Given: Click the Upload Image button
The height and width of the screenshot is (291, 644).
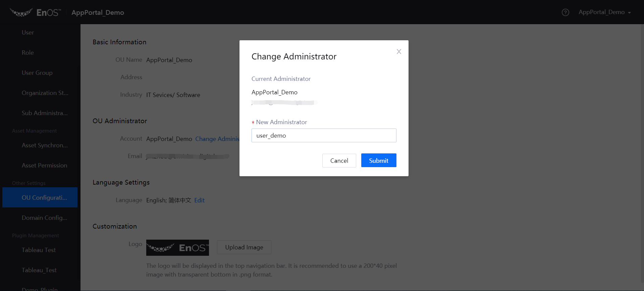Looking at the screenshot, I should [x=244, y=247].
